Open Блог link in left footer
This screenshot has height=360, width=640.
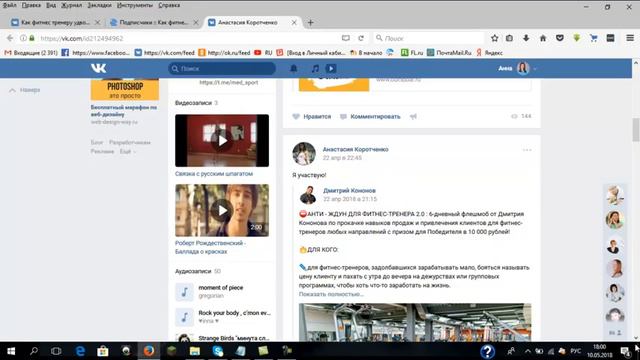(x=97, y=142)
